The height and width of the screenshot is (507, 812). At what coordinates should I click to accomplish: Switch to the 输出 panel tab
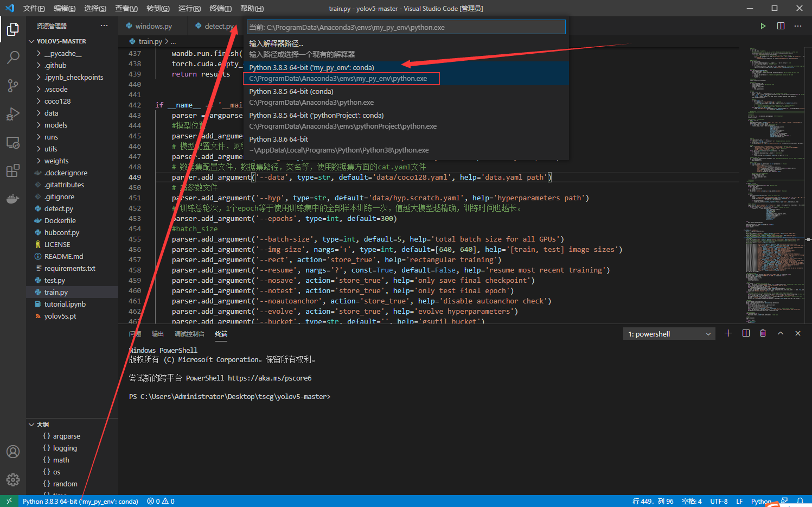(157, 334)
